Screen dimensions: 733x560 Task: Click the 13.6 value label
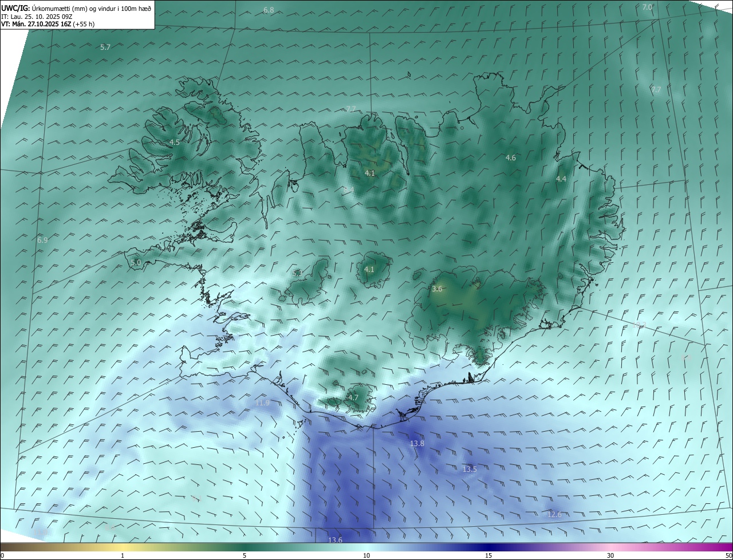[x=336, y=540]
